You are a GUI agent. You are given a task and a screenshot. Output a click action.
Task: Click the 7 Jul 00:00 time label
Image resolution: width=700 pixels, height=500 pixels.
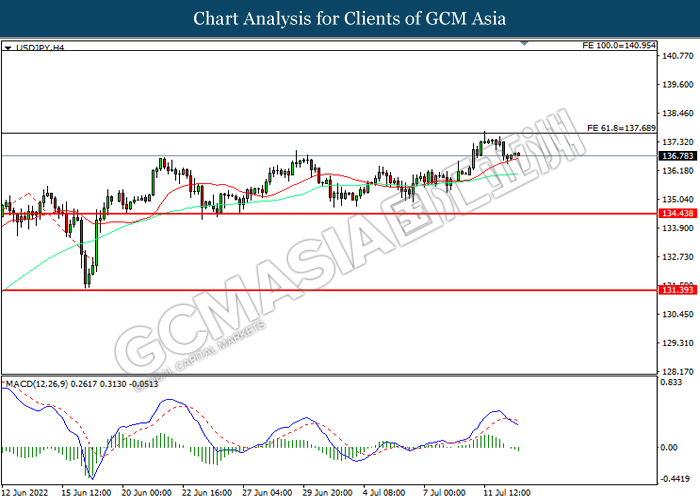[x=444, y=492]
